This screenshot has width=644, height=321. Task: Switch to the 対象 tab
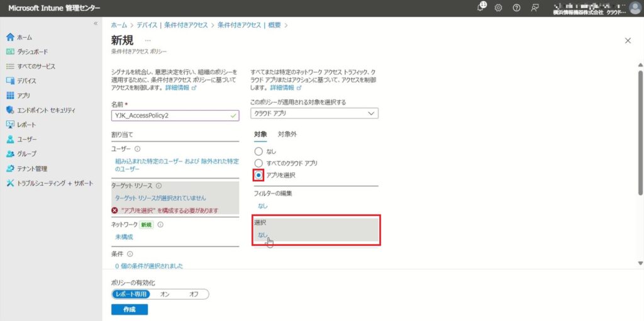(x=260, y=134)
